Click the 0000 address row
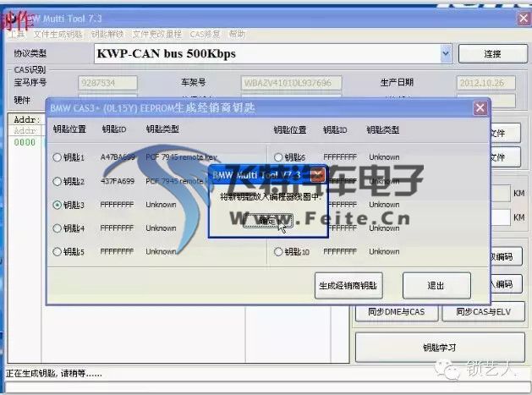 (25, 143)
